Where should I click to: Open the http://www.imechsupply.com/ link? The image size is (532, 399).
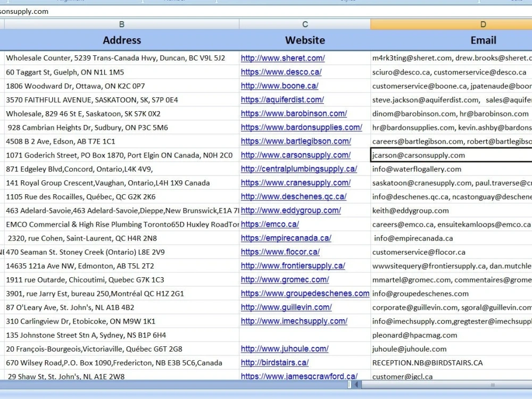coord(294,321)
